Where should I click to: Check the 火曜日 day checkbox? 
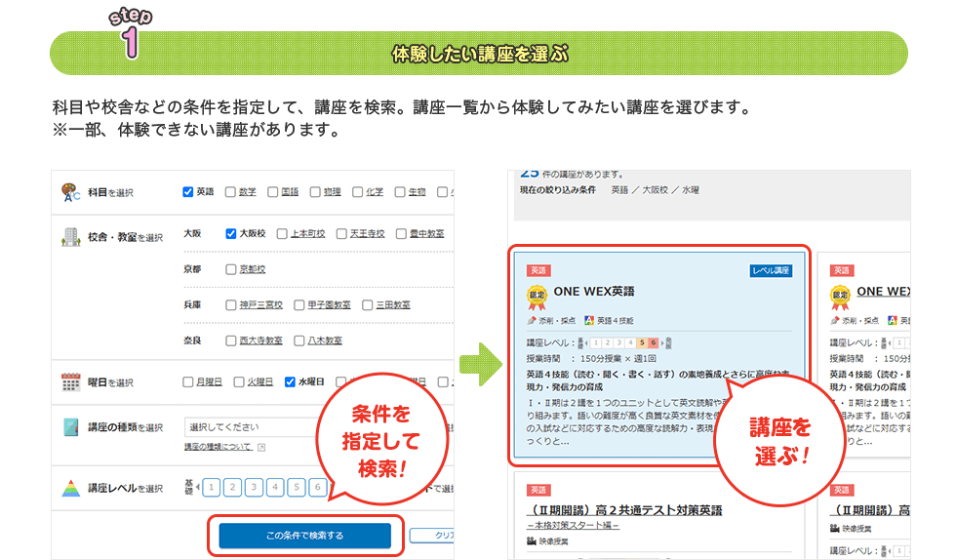pos(239,381)
